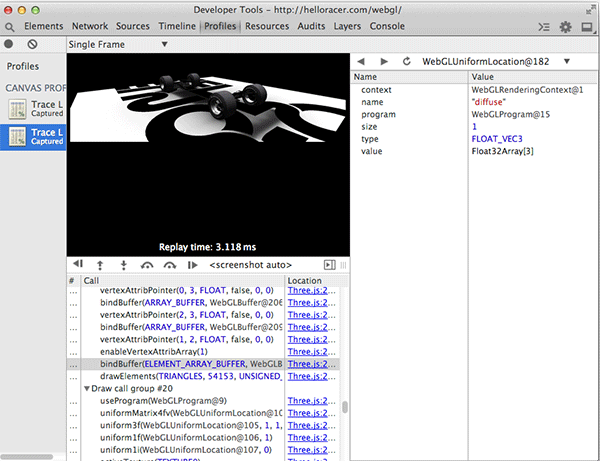Open the Resources tab
Screen dimensions: 600x461
point(267,26)
